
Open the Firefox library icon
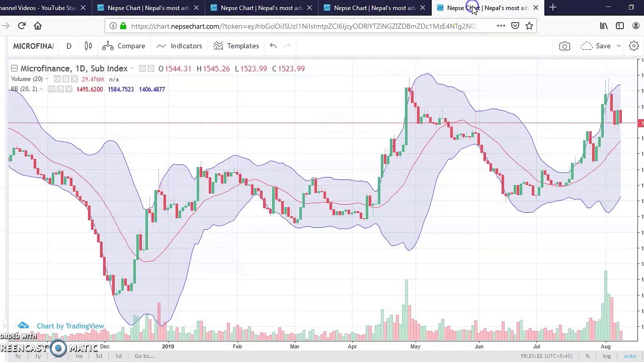click(x=604, y=26)
